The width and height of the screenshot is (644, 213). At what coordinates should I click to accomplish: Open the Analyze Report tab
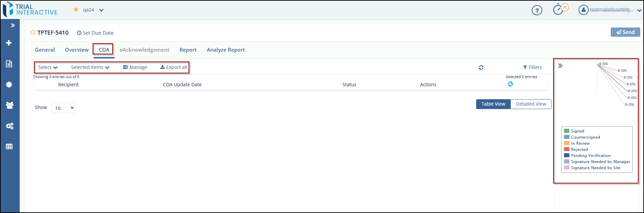[x=226, y=50]
